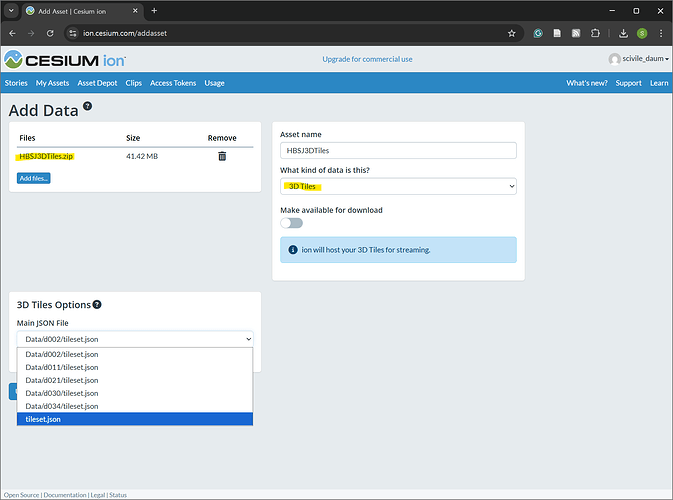Click the browser address bar URL
Image resolution: width=673 pixels, height=500 pixels.
click(125, 33)
